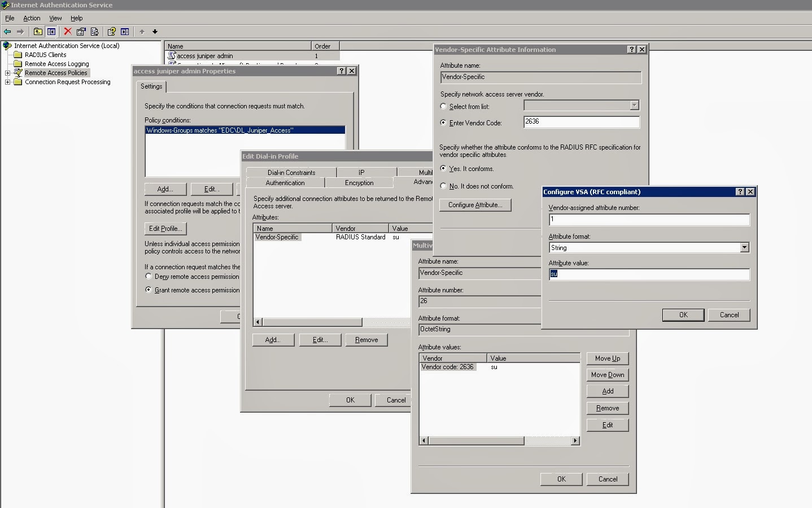Viewport: 812px width, 508px height.
Task: Choose 'Deny remote access permission' option
Action: (x=148, y=277)
